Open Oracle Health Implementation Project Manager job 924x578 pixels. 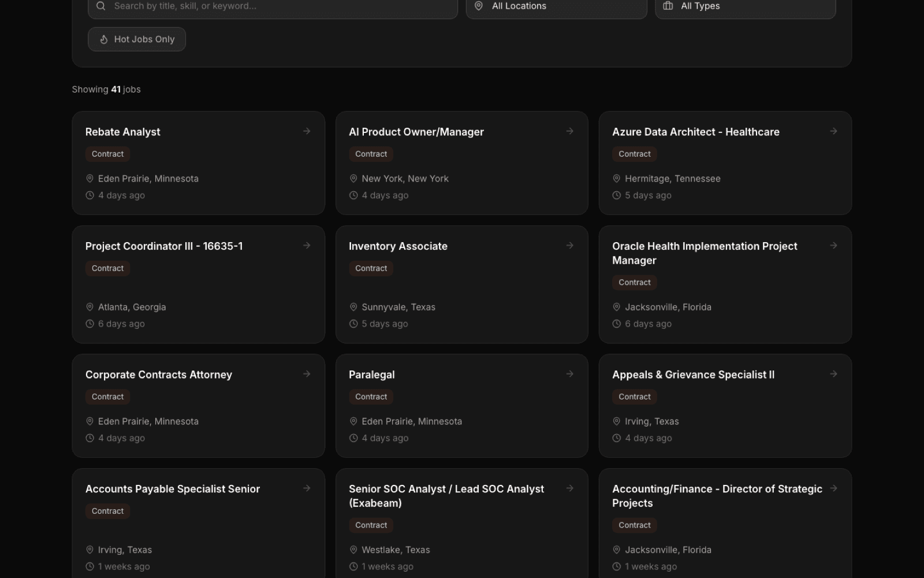pos(705,253)
